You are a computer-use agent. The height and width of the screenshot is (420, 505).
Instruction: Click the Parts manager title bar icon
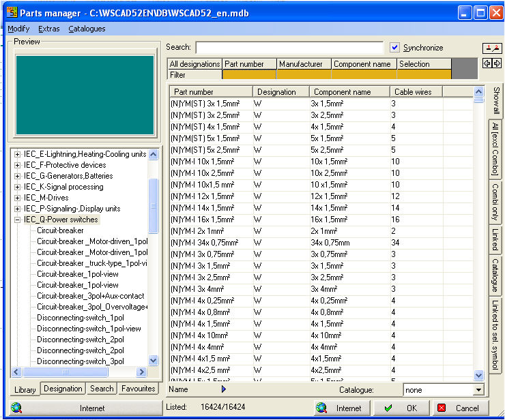pos(12,12)
